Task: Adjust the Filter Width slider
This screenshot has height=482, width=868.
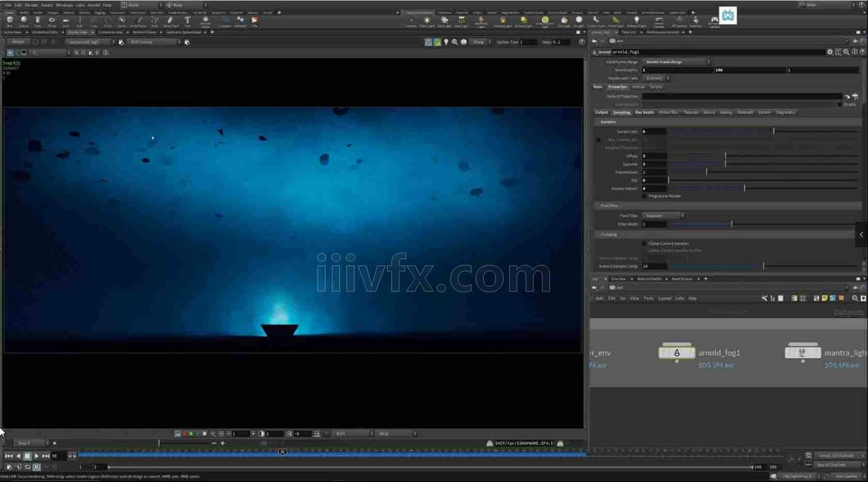Action: pos(764,224)
